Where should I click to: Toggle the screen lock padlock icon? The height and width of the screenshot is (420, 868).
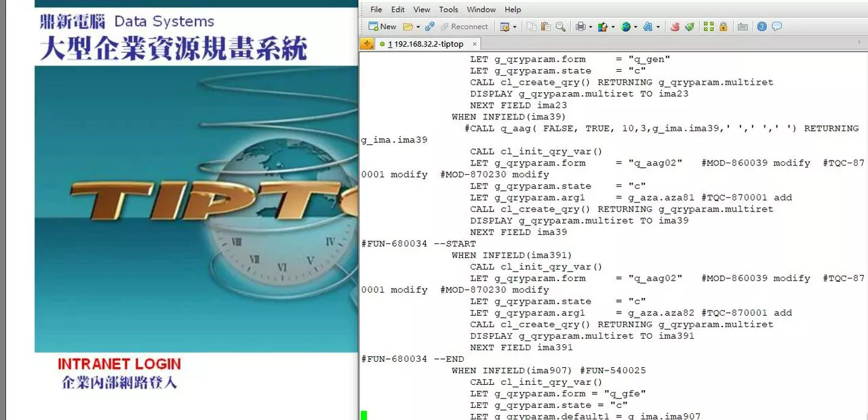click(722, 26)
